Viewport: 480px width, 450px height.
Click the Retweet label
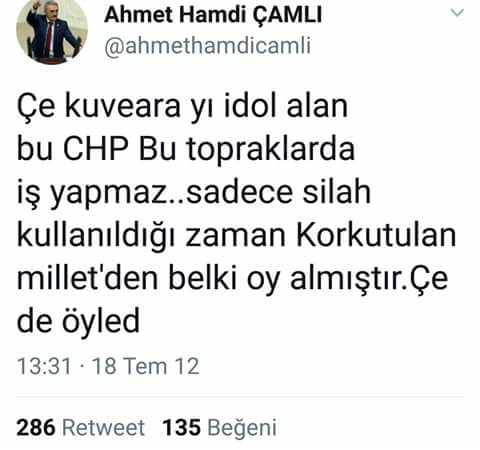click(x=104, y=427)
